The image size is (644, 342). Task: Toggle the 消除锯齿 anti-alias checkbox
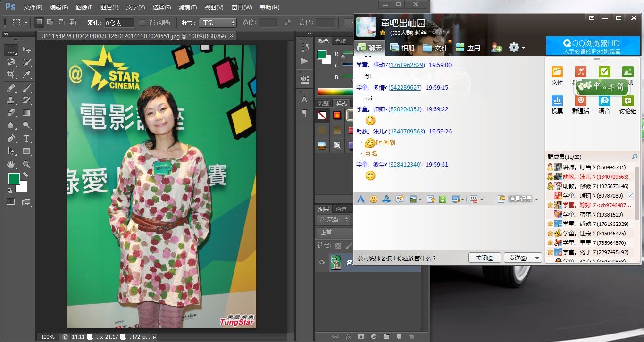(x=142, y=23)
